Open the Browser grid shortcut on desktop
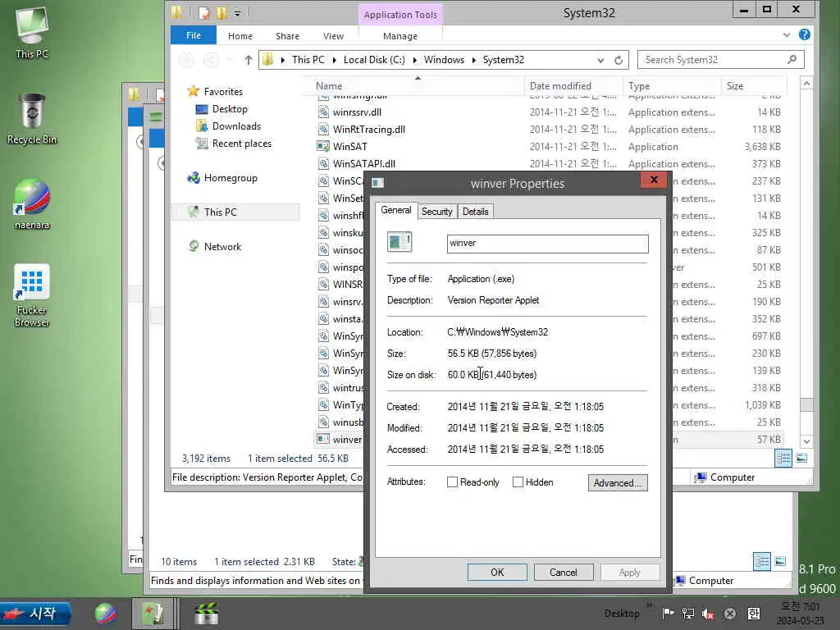 tap(32, 294)
